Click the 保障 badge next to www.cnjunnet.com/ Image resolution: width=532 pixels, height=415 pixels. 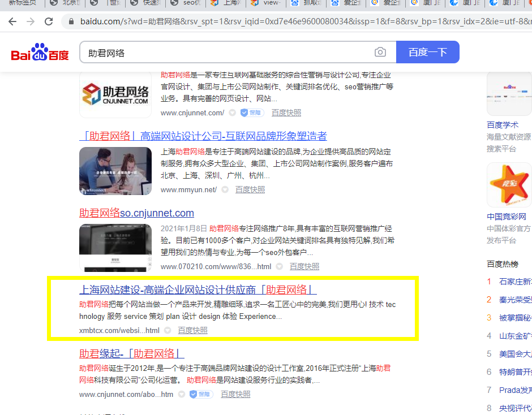tap(252, 113)
